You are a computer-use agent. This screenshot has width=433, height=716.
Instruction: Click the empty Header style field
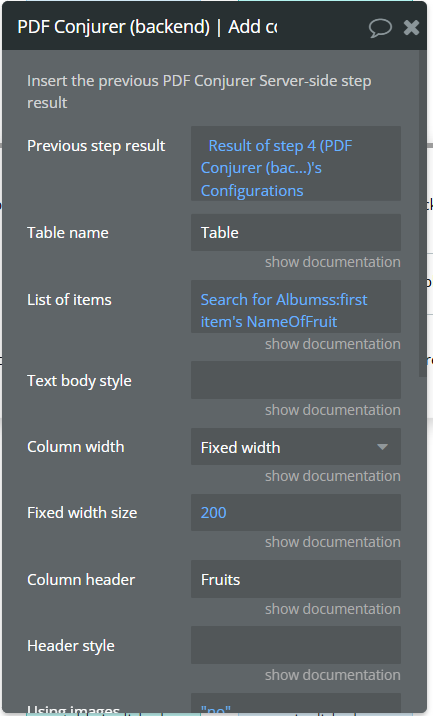296,645
